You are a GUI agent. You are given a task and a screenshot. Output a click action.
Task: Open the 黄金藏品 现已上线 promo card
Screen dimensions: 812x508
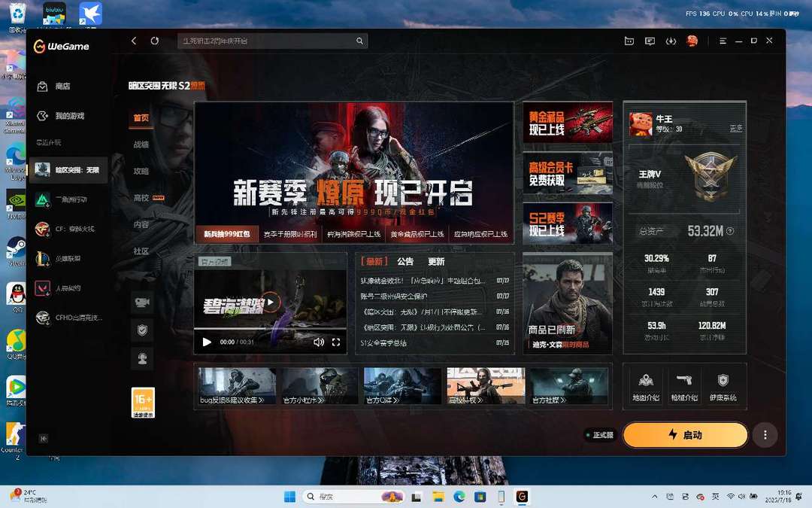[x=568, y=123]
